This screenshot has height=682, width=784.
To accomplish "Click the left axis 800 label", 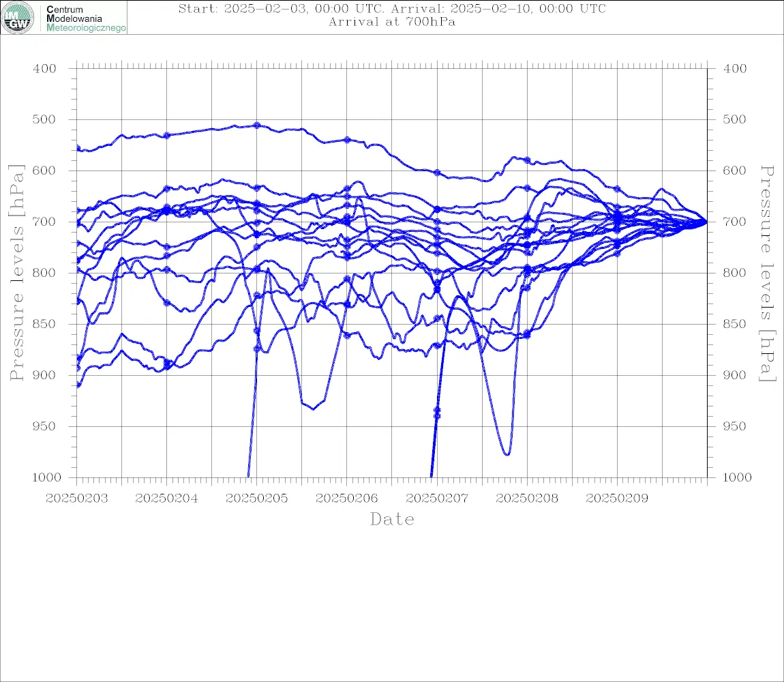I will coord(44,273).
